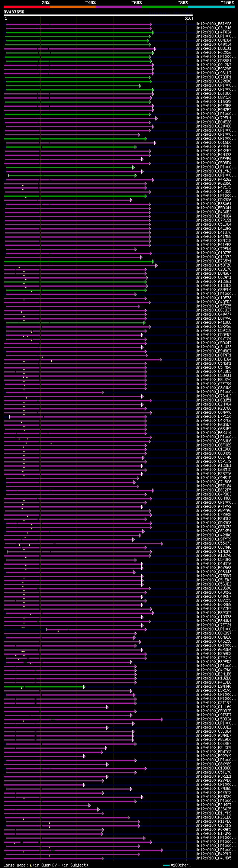
Task: Click hit name UniRef100_P47173
Action: [x=213, y=187]
